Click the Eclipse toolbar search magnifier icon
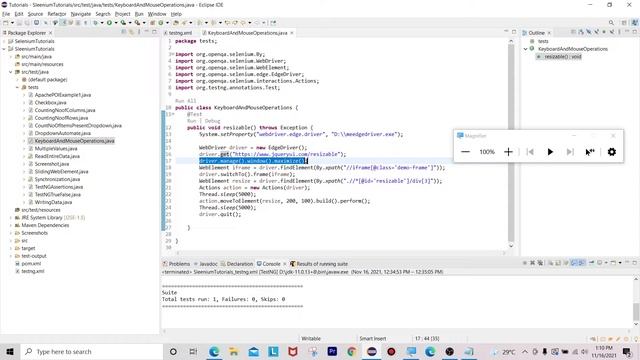640x360 pixels. tap(611, 23)
